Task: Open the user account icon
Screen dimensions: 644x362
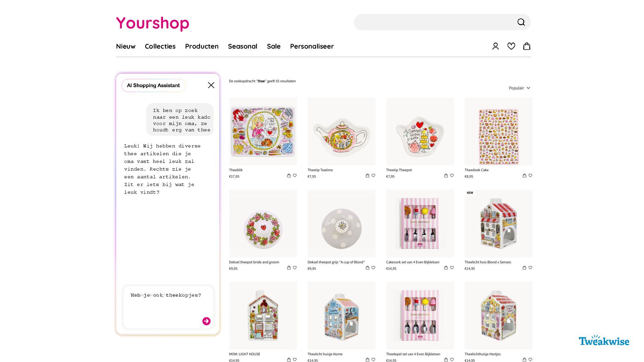Action: pyautogui.click(x=495, y=46)
